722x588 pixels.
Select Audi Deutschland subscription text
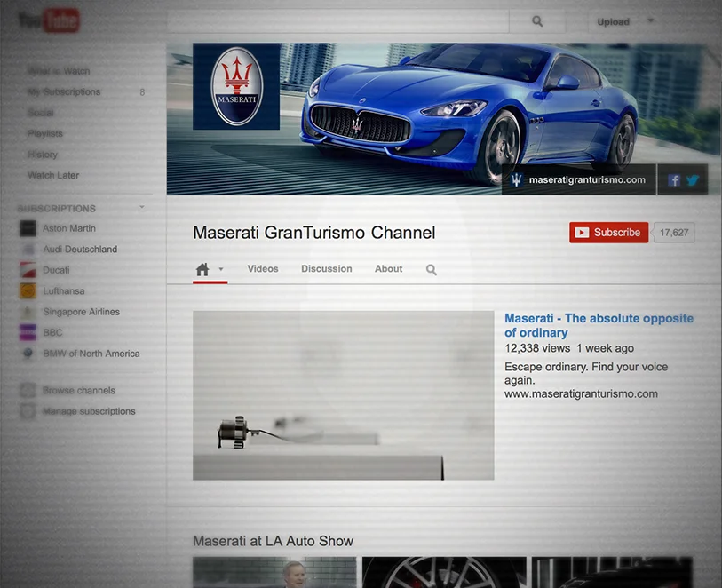click(80, 249)
